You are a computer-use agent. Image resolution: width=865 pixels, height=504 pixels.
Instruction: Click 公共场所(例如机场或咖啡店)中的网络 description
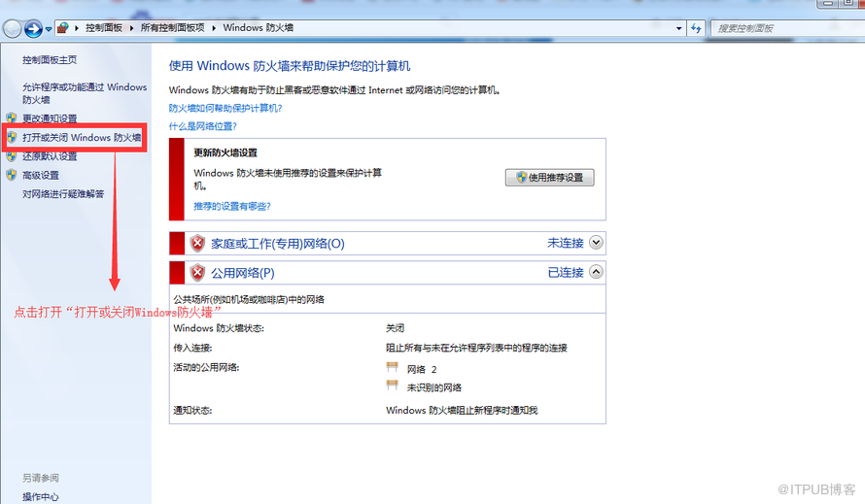[x=249, y=299]
